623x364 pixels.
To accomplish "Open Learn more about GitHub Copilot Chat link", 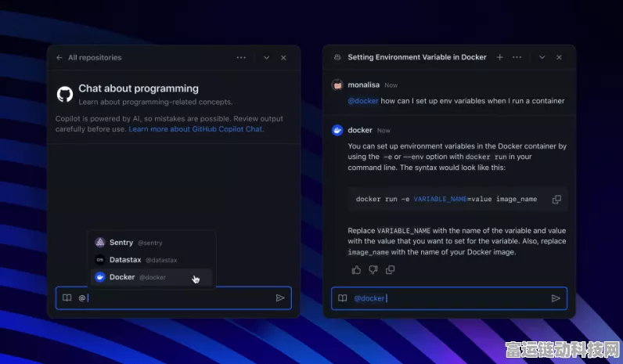I will tap(196, 128).
